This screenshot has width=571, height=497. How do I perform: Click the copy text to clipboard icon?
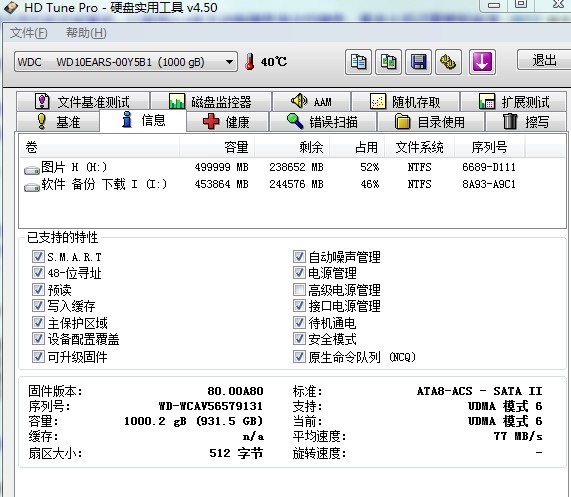click(x=358, y=62)
